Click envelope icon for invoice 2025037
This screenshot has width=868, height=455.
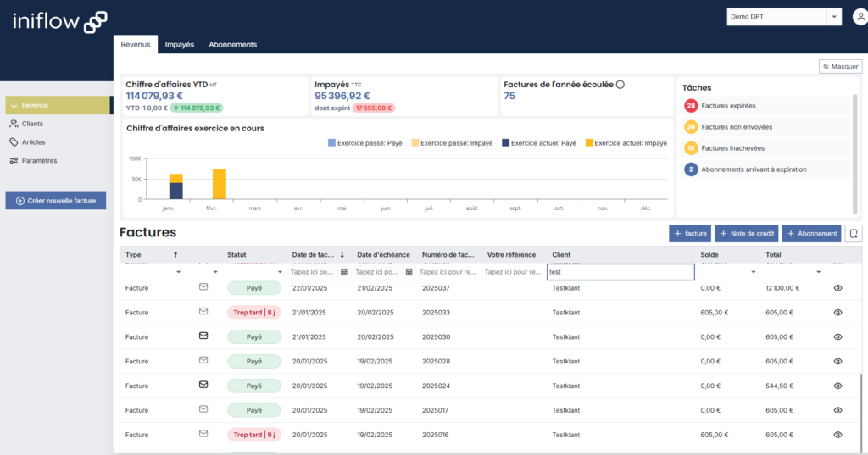click(x=203, y=286)
